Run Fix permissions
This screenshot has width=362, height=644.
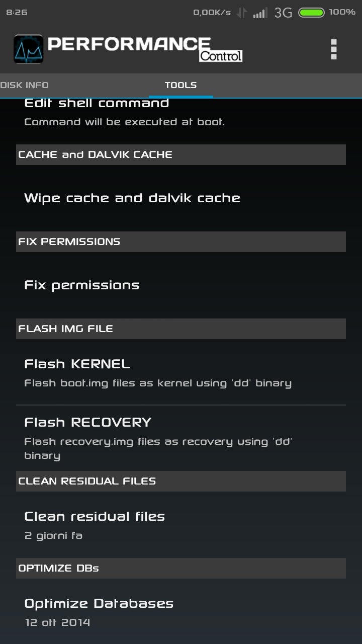(x=181, y=285)
